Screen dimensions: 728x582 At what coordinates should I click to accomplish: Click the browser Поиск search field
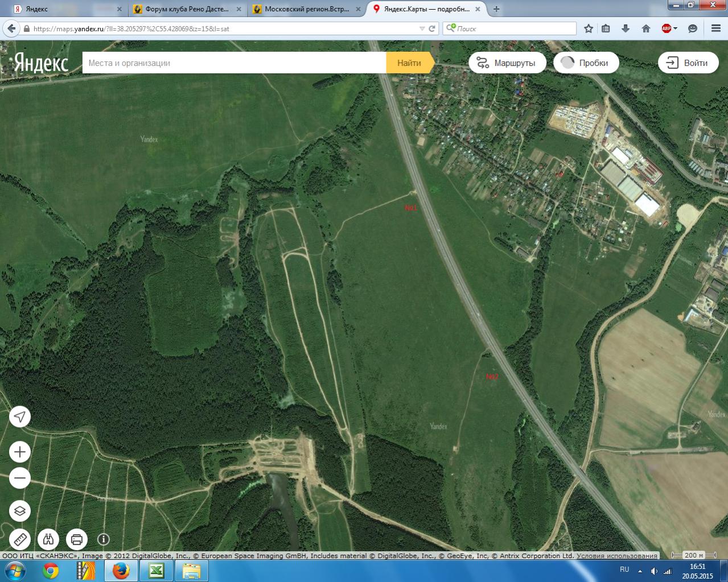(x=509, y=28)
